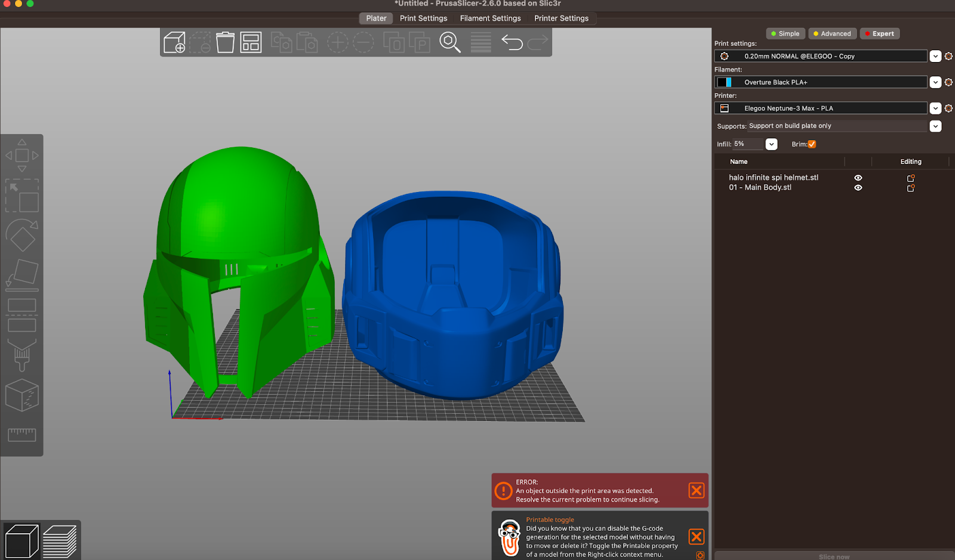Select Expert mode
This screenshot has width=955, height=560.
coord(879,34)
